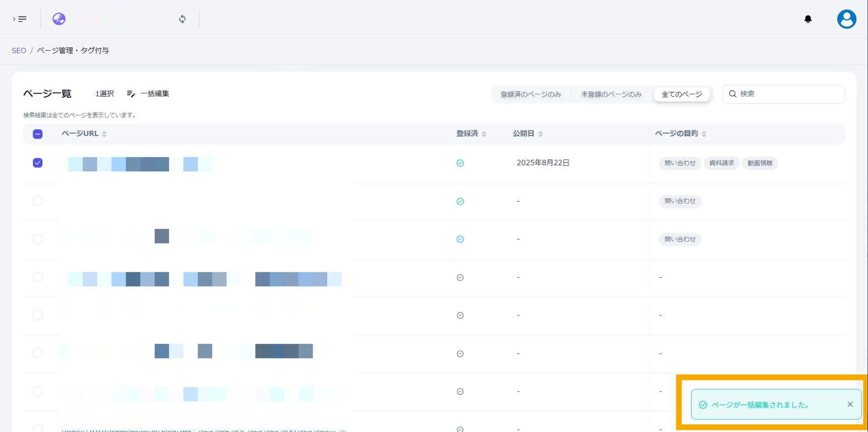Check the second row checkbox
The image size is (868, 432).
pyautogui.click(x=38, y=201)
